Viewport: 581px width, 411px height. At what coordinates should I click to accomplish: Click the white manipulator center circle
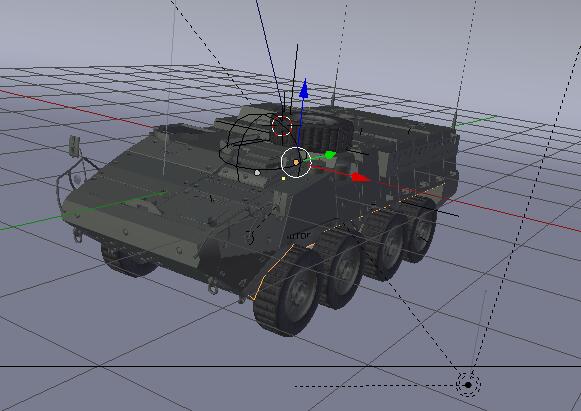(x=296, y=162)
